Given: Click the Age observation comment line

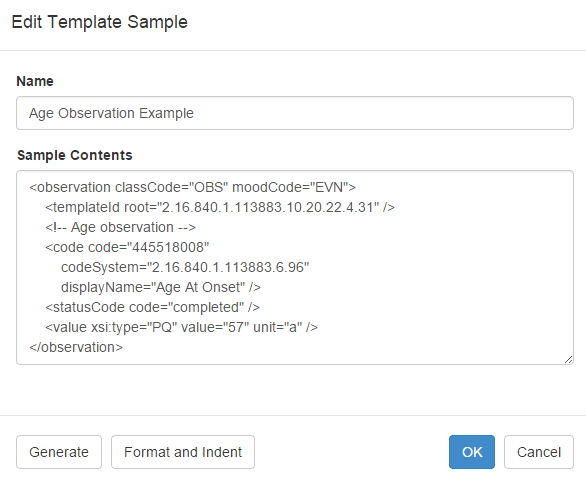Looking at the screenshot, I should point(120,227).
